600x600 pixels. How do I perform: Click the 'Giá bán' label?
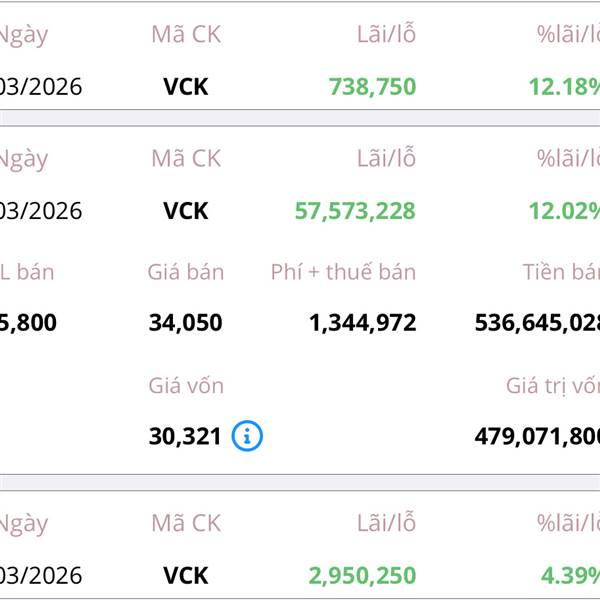pos(186,272)
